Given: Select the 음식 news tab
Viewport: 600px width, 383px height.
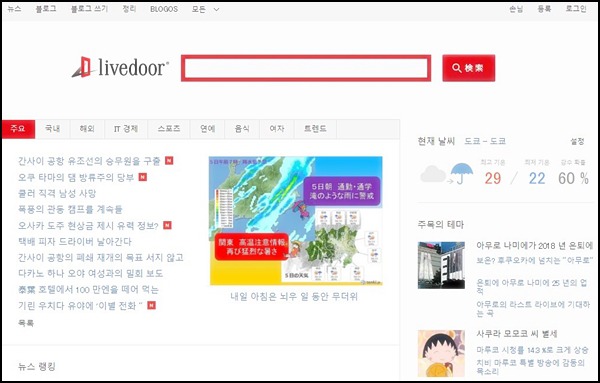Looking at the screenshot, I should tap(242, 129).
